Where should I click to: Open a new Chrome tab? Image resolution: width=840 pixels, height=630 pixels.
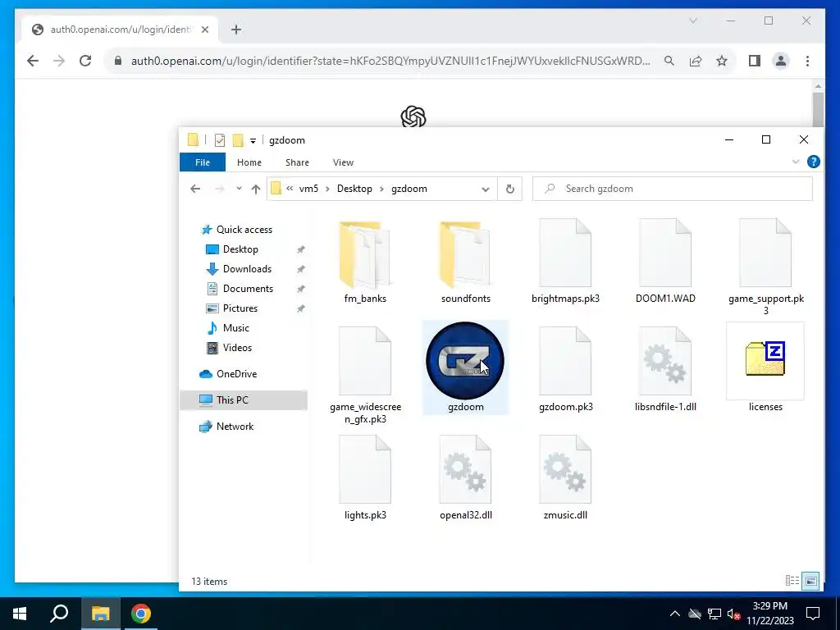[x=236, y=30]
